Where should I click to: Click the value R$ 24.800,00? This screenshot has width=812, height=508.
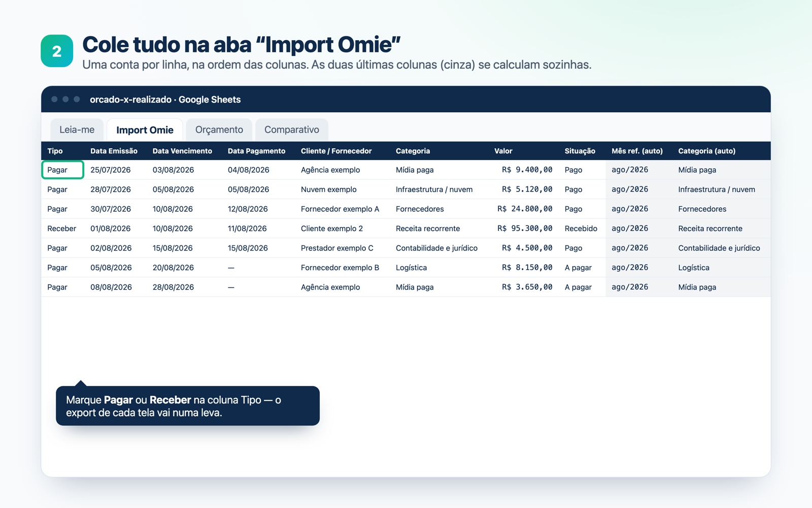[x=525, y=209]
